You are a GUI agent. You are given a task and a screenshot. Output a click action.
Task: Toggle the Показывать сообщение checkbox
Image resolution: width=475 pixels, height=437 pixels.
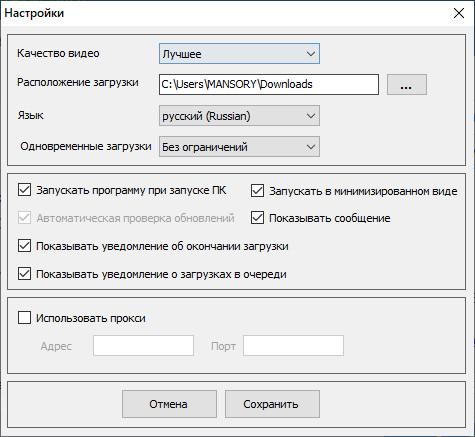[257, 218]
